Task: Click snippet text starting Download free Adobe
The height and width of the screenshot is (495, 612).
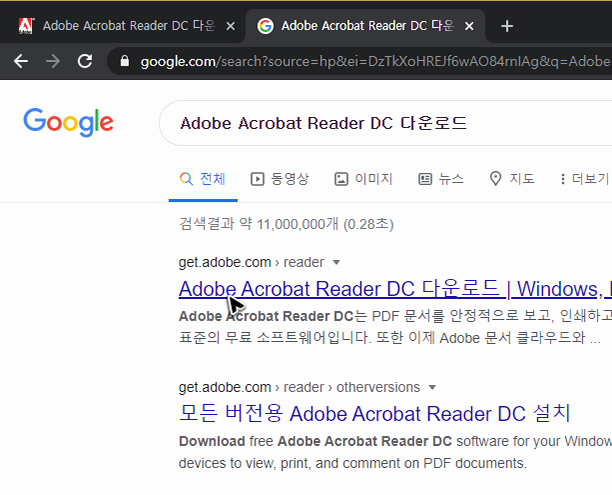Action: pos(395,452)
